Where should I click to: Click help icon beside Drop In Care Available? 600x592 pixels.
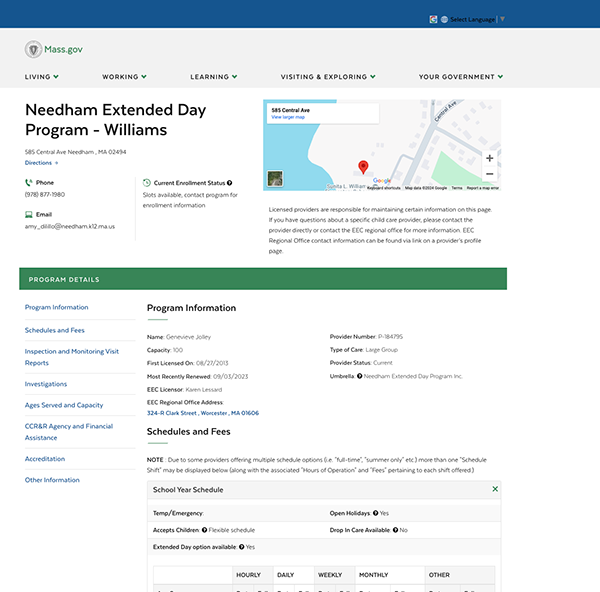click(395, 530)
